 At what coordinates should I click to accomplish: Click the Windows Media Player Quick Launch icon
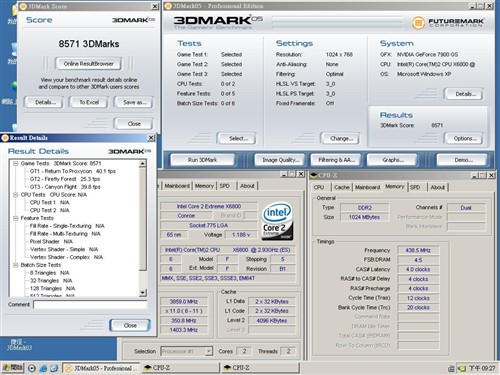tap(32, 368)
